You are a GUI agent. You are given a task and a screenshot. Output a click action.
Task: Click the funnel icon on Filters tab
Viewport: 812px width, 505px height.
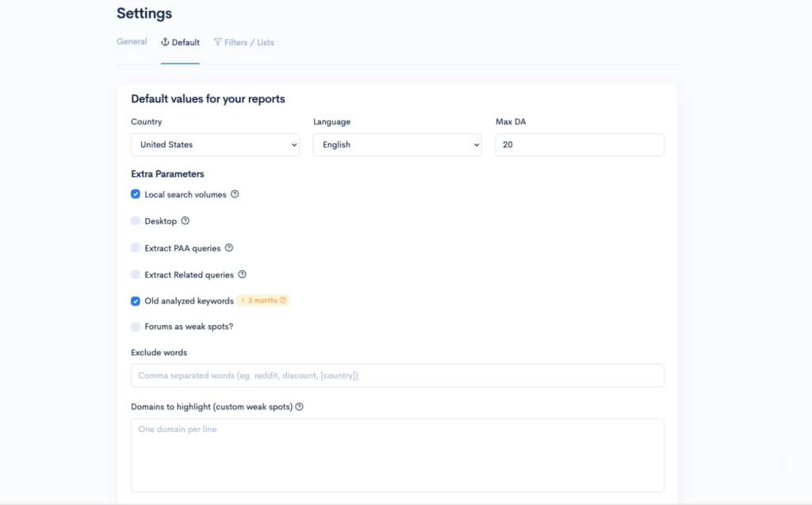click(218, 42)
